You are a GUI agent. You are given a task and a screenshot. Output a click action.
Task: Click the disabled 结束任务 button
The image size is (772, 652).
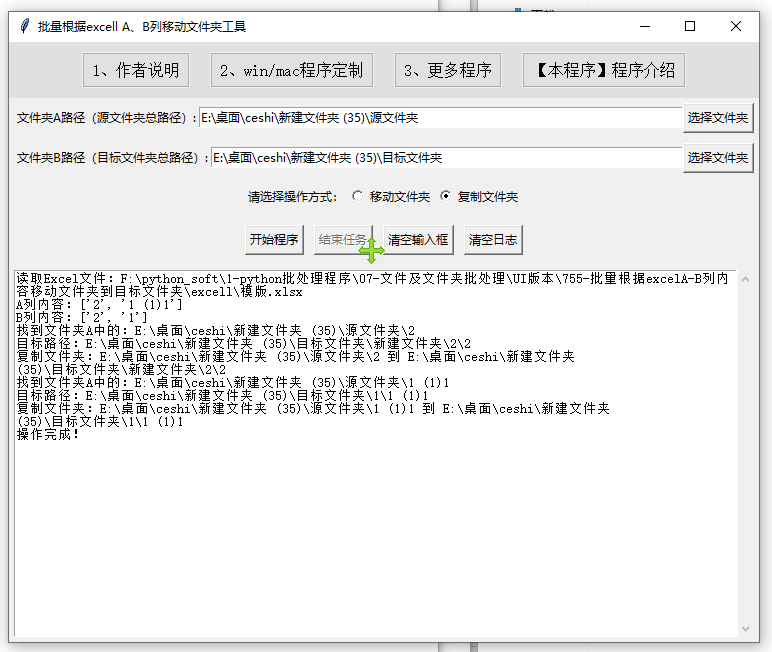pyautogui.click(x=343, y=240)
